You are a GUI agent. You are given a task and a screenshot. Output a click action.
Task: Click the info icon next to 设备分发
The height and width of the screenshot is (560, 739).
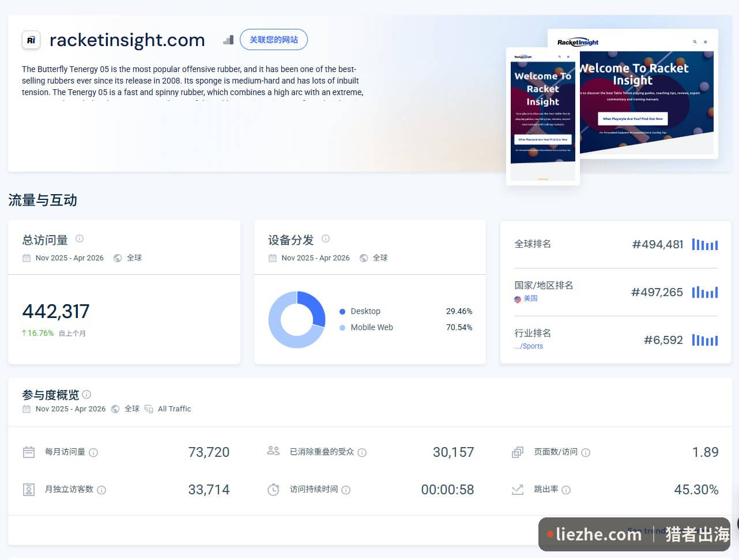(x=326, y=239)
